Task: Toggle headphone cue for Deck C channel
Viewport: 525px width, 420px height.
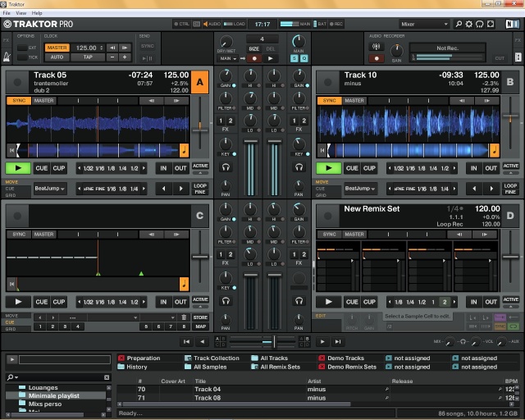Action: tap(226, 301)
